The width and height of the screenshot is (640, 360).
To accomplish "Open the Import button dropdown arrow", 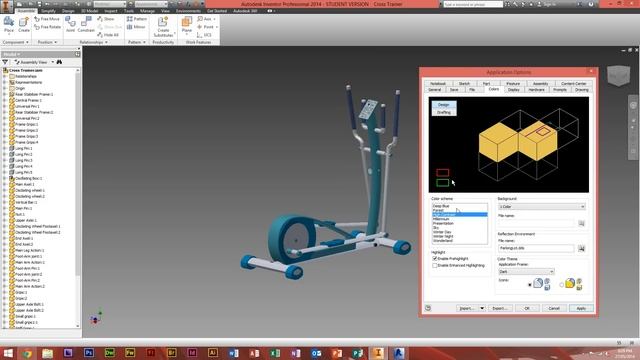I will click(482, 309).
